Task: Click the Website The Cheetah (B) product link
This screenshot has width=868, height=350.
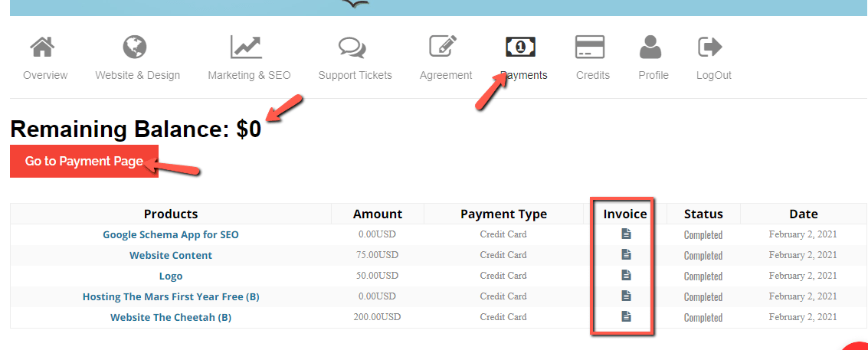Action: pyautogui.click(x=171, y=317)
